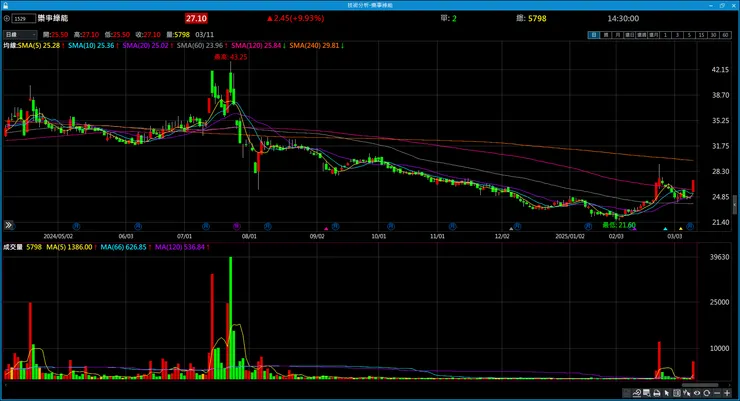Viewport: 740px width, 401px height.
Task: Click the highest price 43.25 label
Action: 230,57
